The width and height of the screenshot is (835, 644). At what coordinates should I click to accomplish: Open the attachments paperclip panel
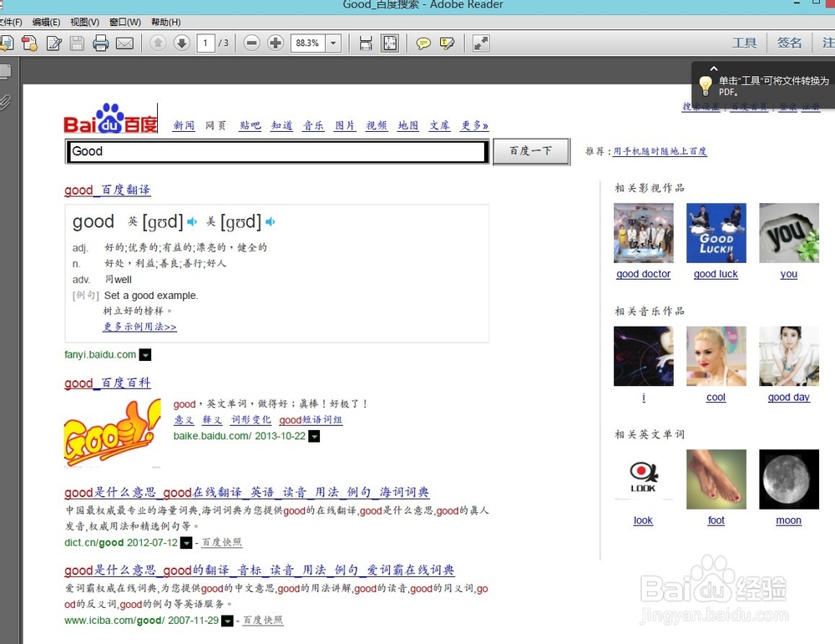click(5, 101)
